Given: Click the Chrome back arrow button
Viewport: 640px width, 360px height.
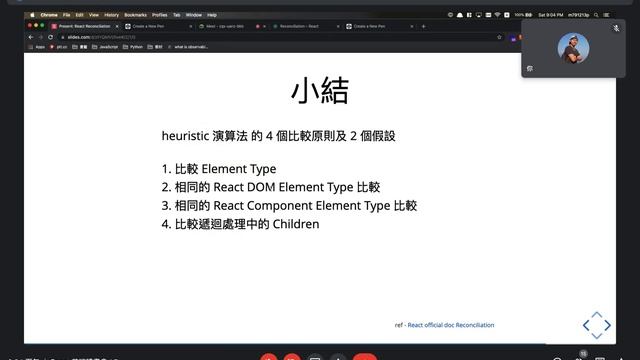Looking at the screenshot, I should [x=31, y=37].
